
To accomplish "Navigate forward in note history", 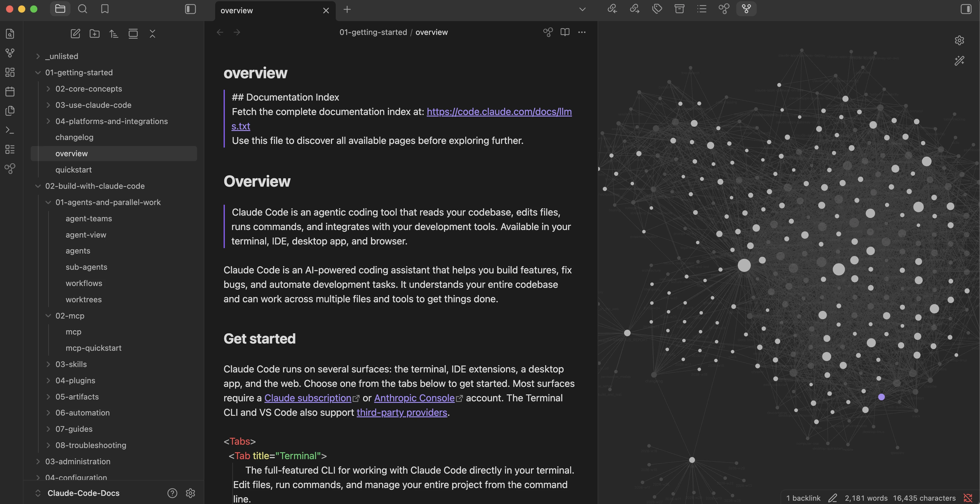I will (237, 32).
